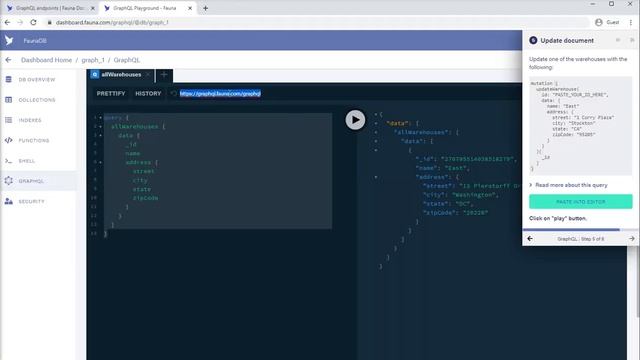Switch to the GraphQL endpoints browser tab
The image size is (640, 360).
tap(50, 8)
